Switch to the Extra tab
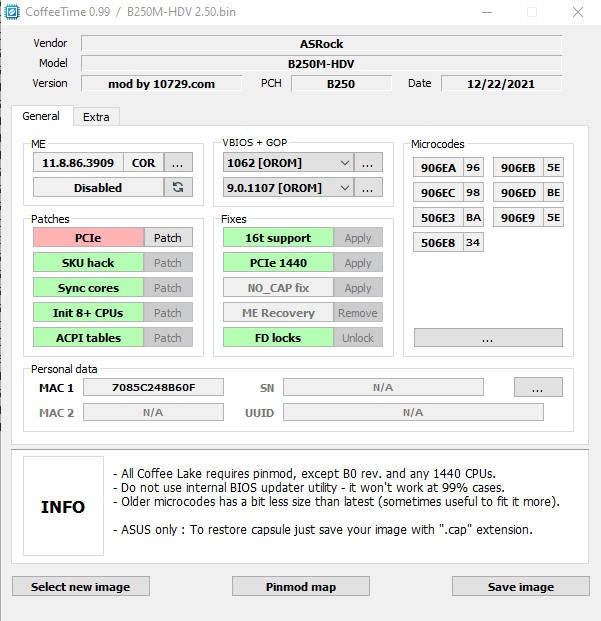The image size is (601, 621). pos(96,117)
